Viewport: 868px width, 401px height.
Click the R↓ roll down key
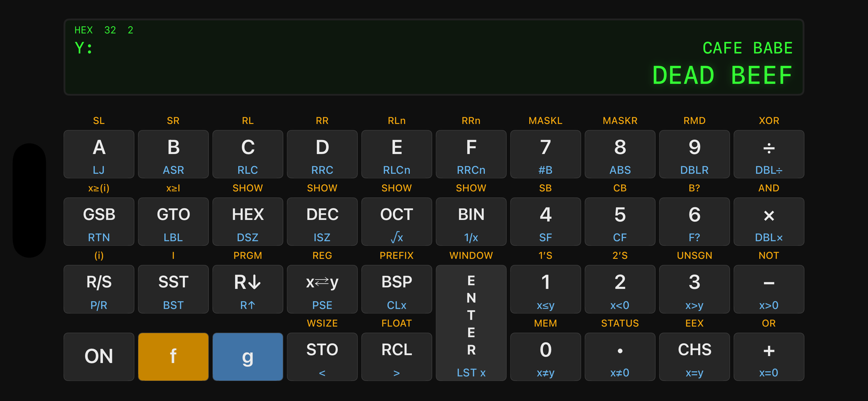tap(248, 289)
